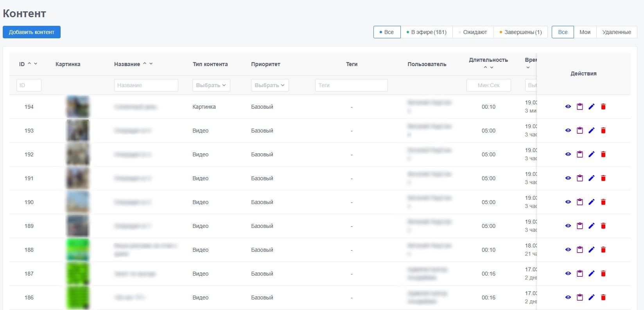The image size is (644, 310).
Task: Open the 'Приоритет' Выбрать dropdown
Action: 270,85
